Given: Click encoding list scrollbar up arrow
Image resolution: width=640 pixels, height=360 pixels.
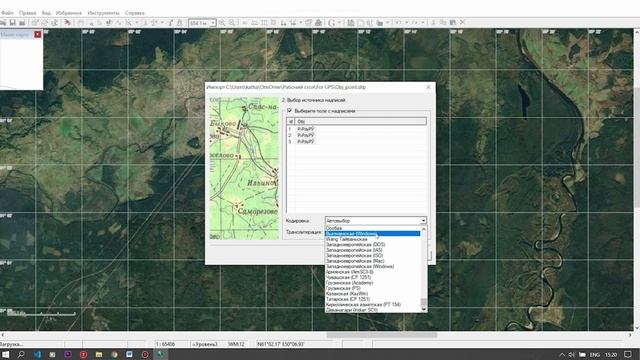Looking at the screenshot, I should pyautogui.click(x=424, y=229).
